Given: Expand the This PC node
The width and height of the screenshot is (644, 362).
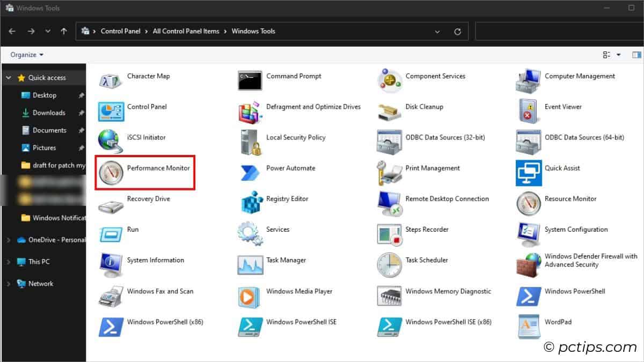Looking at the screenshot, I should point(8,262).
